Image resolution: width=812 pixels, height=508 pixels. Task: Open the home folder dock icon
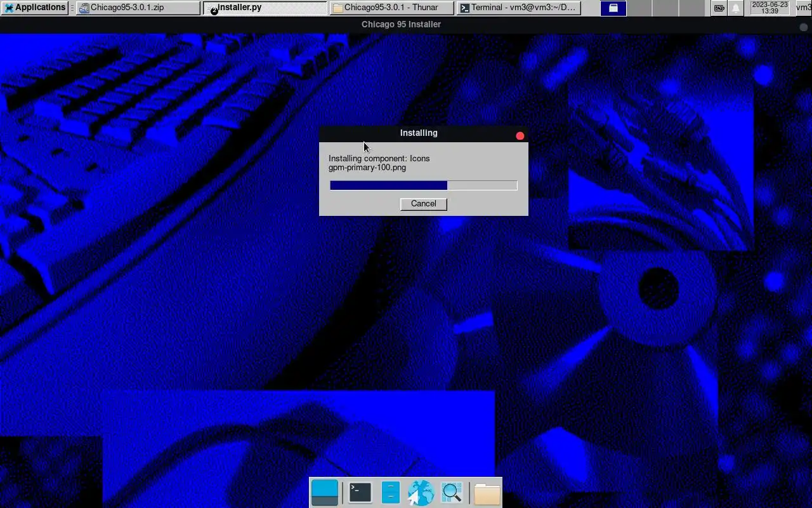click(x=487, y=493)
